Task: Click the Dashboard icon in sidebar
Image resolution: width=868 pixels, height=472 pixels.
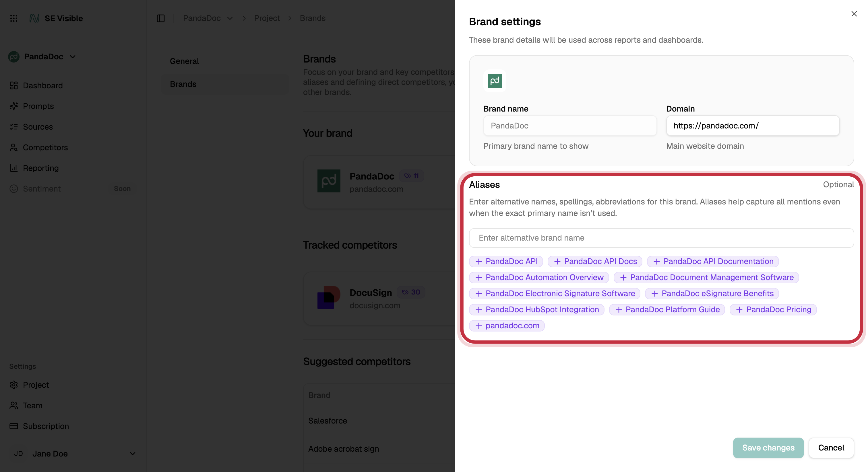Action: (x=14, y=85)
